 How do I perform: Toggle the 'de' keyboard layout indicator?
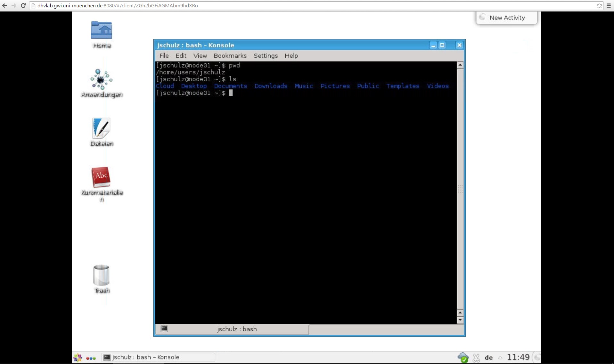coord(489,357)
